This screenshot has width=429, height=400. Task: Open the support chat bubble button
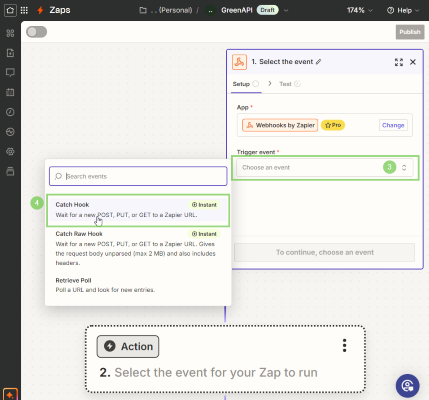tap(407, 386)
